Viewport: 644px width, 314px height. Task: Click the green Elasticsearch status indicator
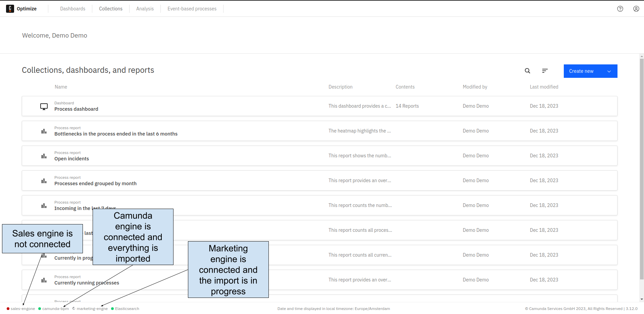pyautogui.click(x=112, y=309)
